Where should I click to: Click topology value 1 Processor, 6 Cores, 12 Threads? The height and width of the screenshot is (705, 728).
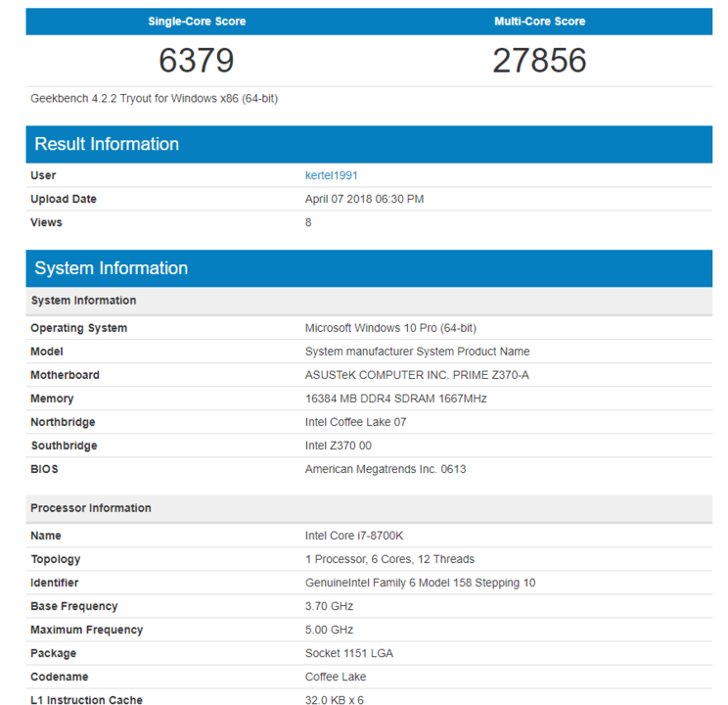click(x=390, y=559)
